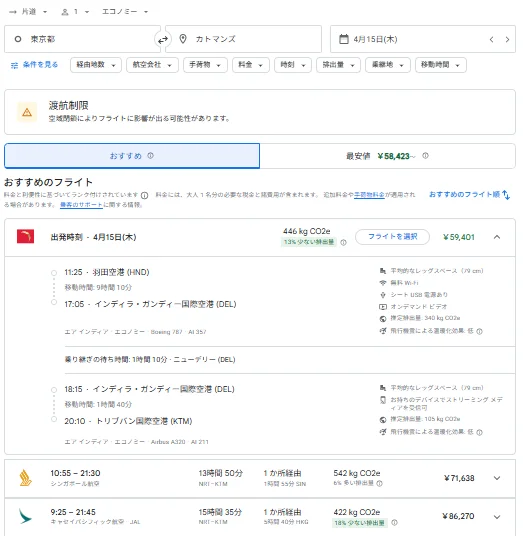Viewport: 523px width, 536px height.
Task: Go to previous date arrow
Action: pyautogui.click(x=492, y=39)
